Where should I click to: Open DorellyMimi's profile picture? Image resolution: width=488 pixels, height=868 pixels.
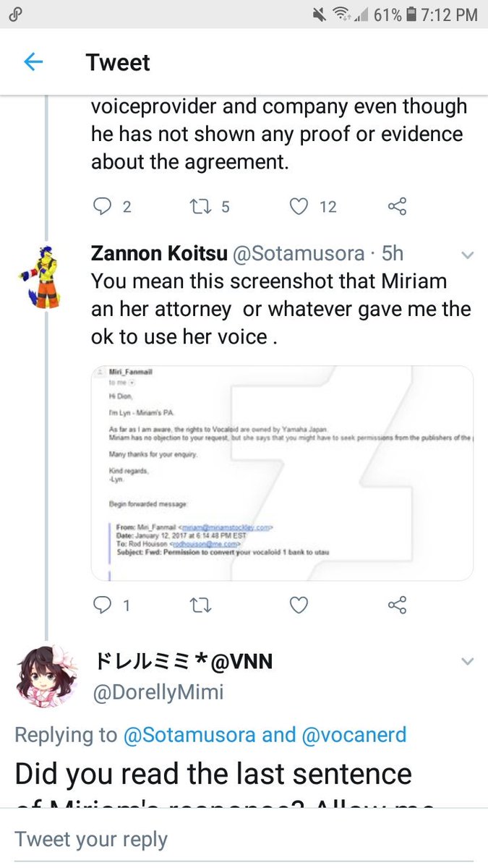(x=48, y=677)
